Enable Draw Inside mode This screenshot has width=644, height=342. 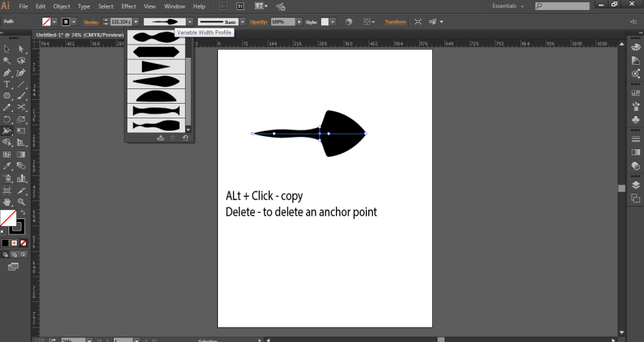pyautogui.click(x=23, y=254)
